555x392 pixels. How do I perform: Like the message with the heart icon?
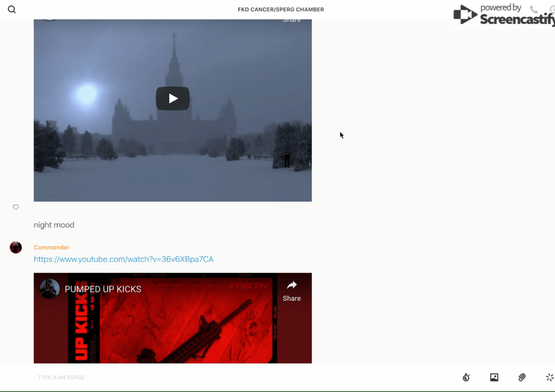(16, 207)
